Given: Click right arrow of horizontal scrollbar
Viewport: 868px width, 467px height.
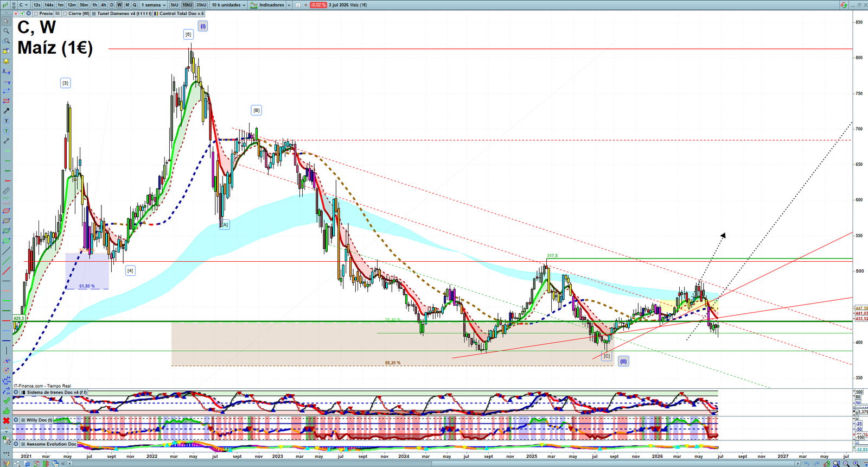Looking at the screenshot, I should click(x=797, y=463).
